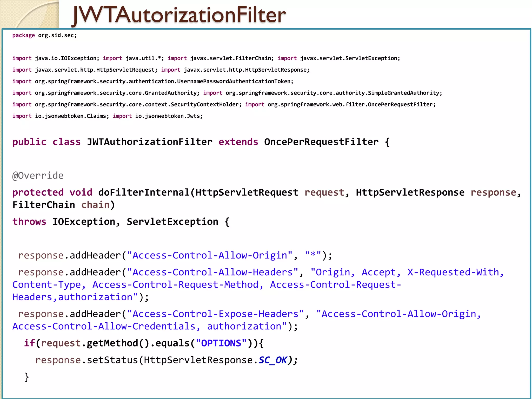This screenshot has width=532, height=399.
Task: Click the 'throws' keyword
Action: (x=29, y=222)
